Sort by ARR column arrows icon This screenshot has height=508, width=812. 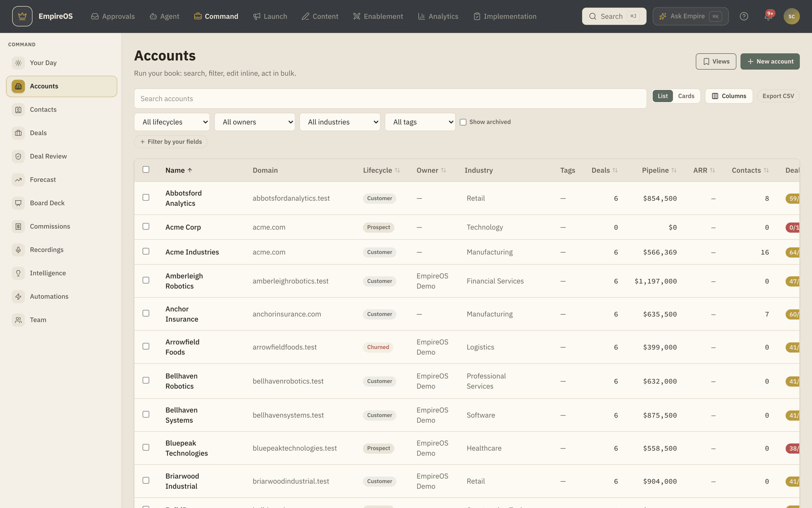(712, 170)
